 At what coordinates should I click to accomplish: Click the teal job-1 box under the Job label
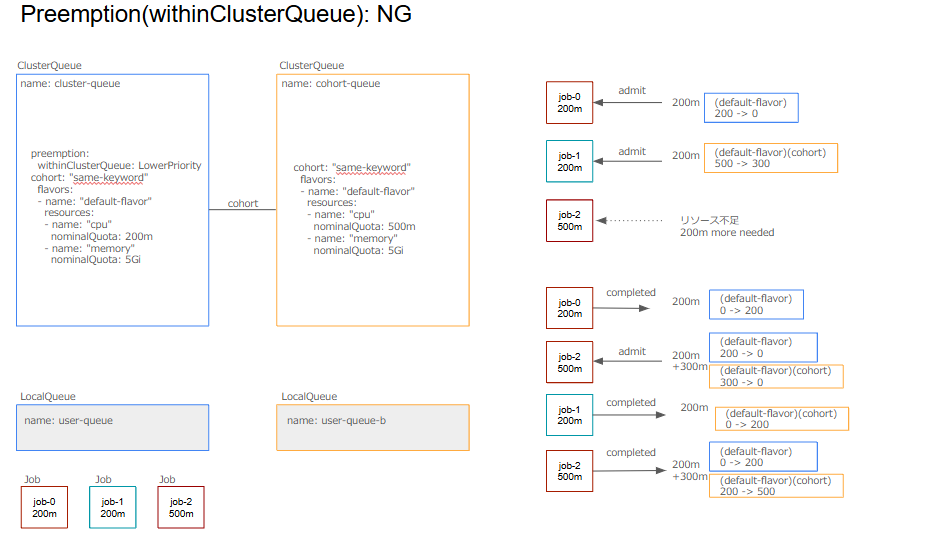pyautogui.click(x=113, y=507)
